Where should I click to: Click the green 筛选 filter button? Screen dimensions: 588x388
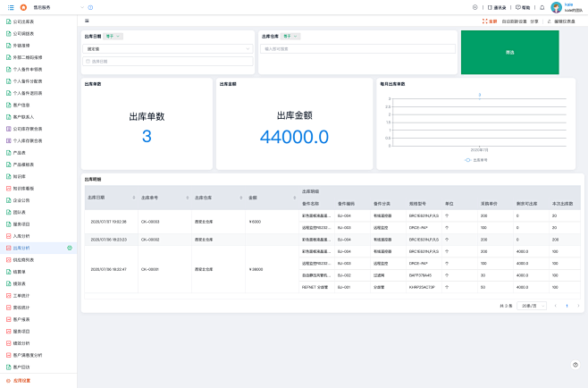[509, 53]
